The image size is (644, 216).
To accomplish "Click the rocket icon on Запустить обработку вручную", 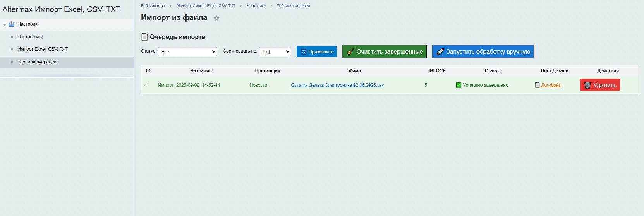I will [440, 52].
